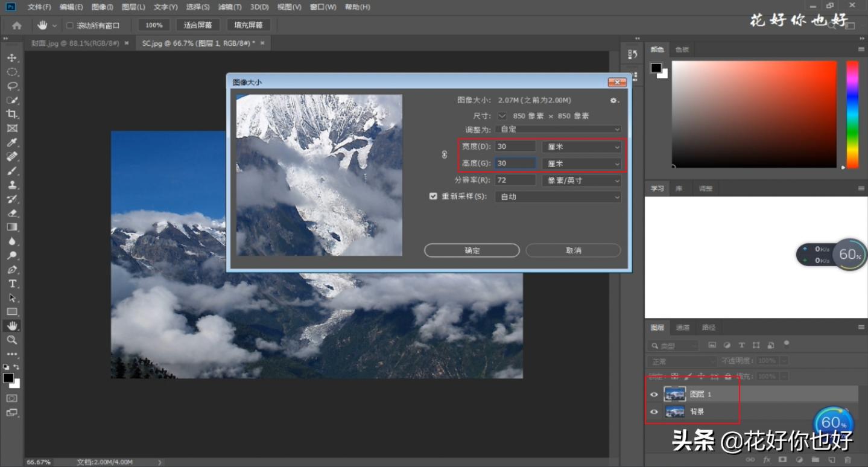Hide the 背景 layer eye icon
Screen dimensions: 868x467
pos(654,411)
